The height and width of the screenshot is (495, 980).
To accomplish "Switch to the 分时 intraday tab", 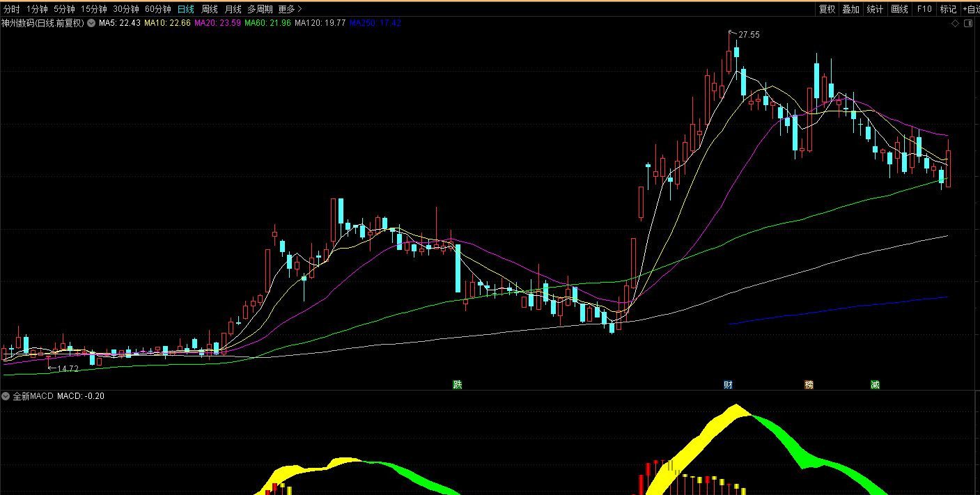I will [12, 9].
